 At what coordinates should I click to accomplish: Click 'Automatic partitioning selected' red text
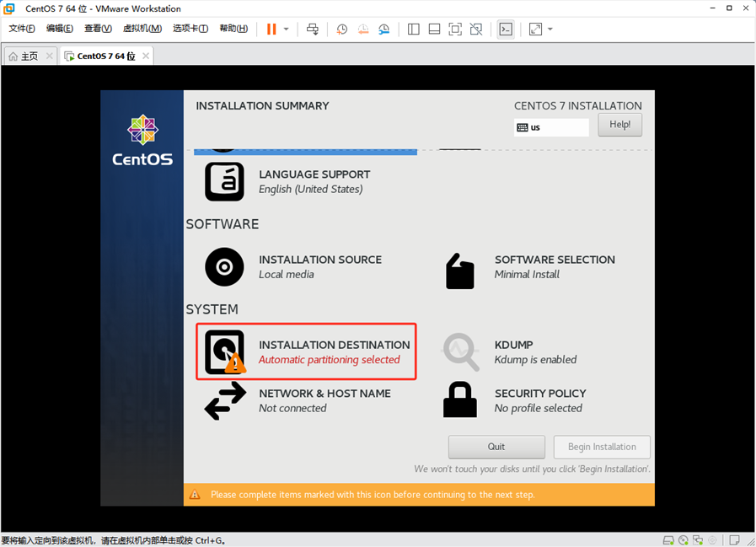[x=330, y=360]
